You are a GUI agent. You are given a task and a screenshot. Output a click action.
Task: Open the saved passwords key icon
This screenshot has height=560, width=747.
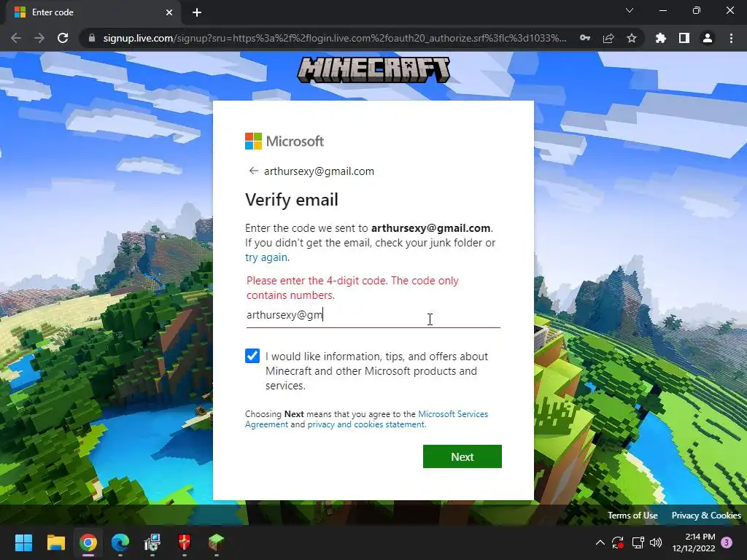coord(585,38)
